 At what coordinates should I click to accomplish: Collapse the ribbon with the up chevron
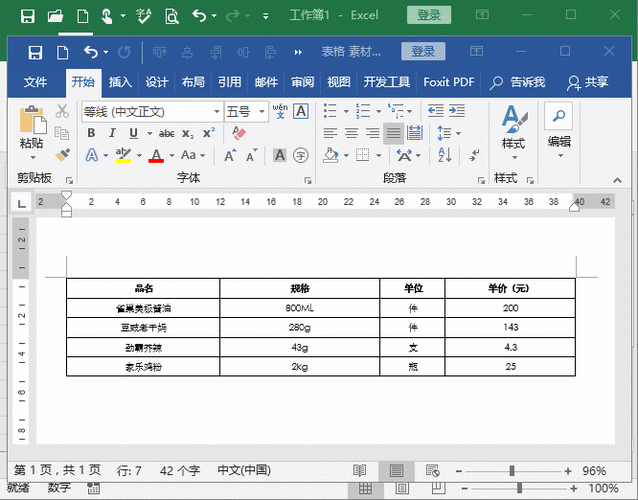point(617,180)
